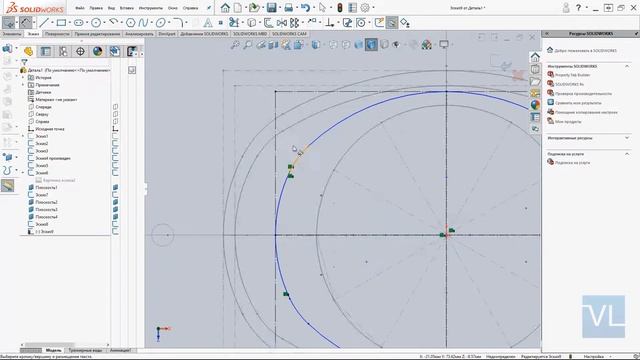The height and width of the screenshot is (360, 640).
Task: Open the PropertyManager tab icon
Action: point(46,51)
